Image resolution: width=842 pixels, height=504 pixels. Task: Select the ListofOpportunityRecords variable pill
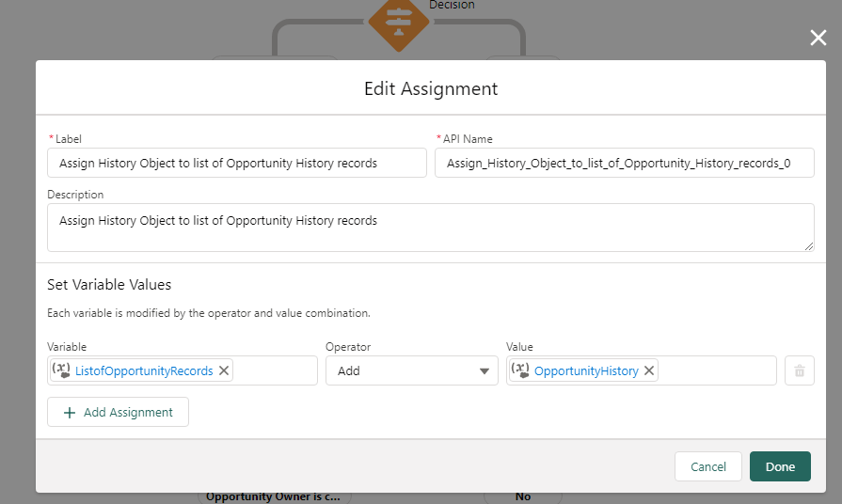point(145,370)
